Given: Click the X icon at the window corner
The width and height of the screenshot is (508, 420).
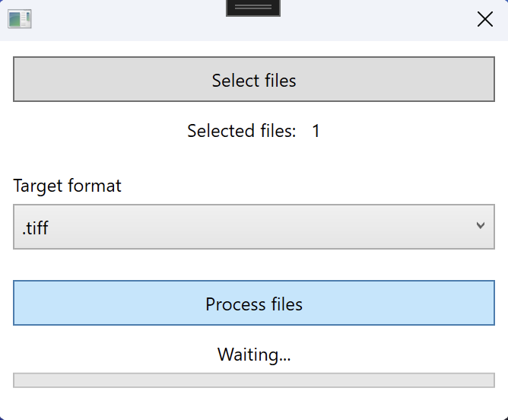Looking at the screenshot, I should point(485,19).
